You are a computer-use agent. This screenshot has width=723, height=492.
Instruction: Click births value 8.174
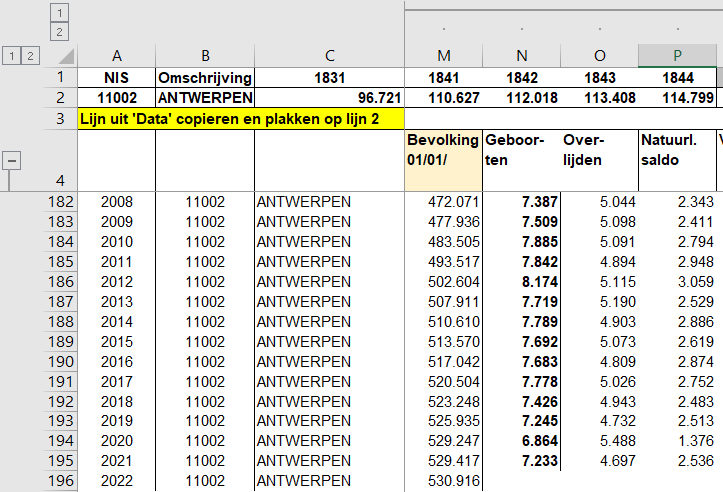coord(522,282)
